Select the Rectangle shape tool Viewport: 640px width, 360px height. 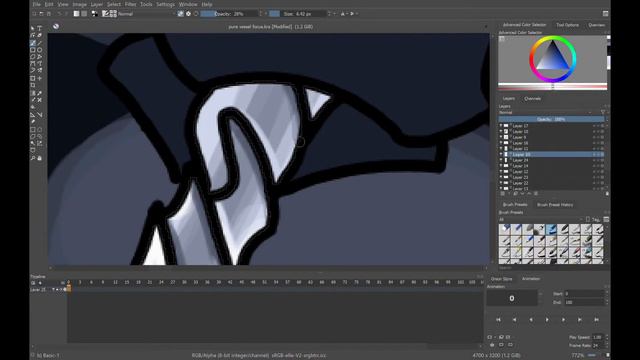(33, 49)
